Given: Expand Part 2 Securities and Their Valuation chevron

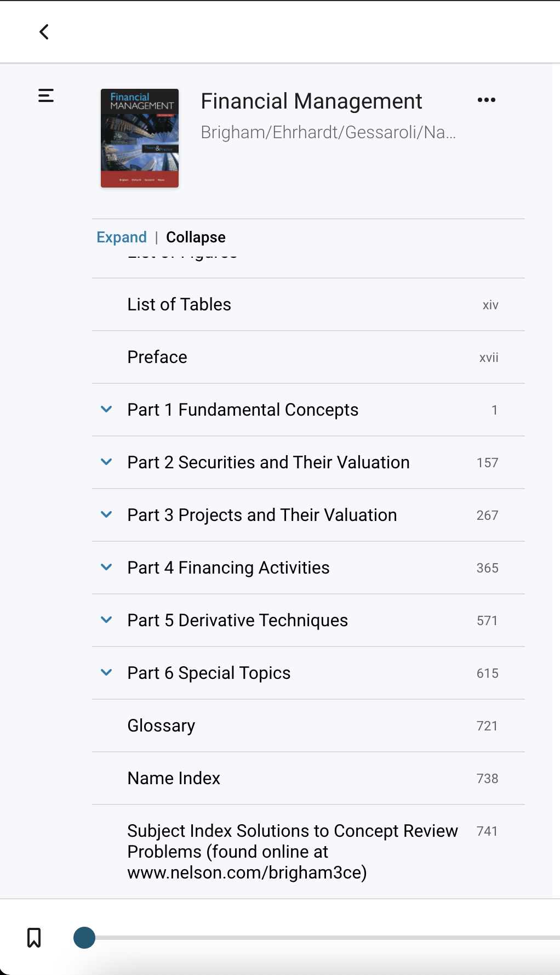Looking at the screenshot, I should point(107,462).
